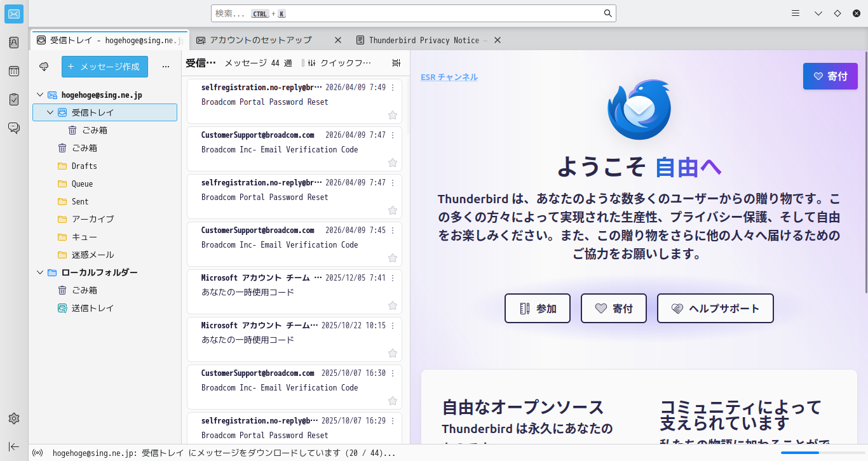The width and height of the screenshot is (868, 461).
Task: Close the アカウントのセットアップ tab
Action: (x=338, y=40)
